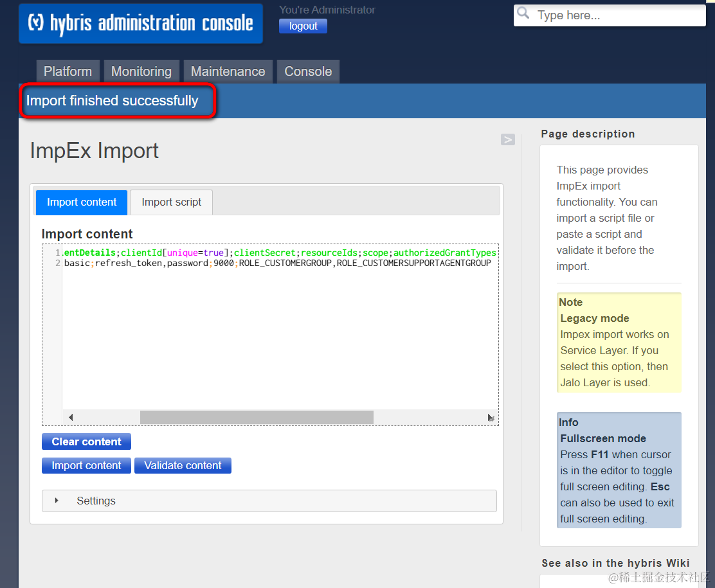715x588 pixels.
Task: Click ROLE_CUSTOMERSUPPORTAGENTGROUP text in editor
Action: click(x=413, y=263)
